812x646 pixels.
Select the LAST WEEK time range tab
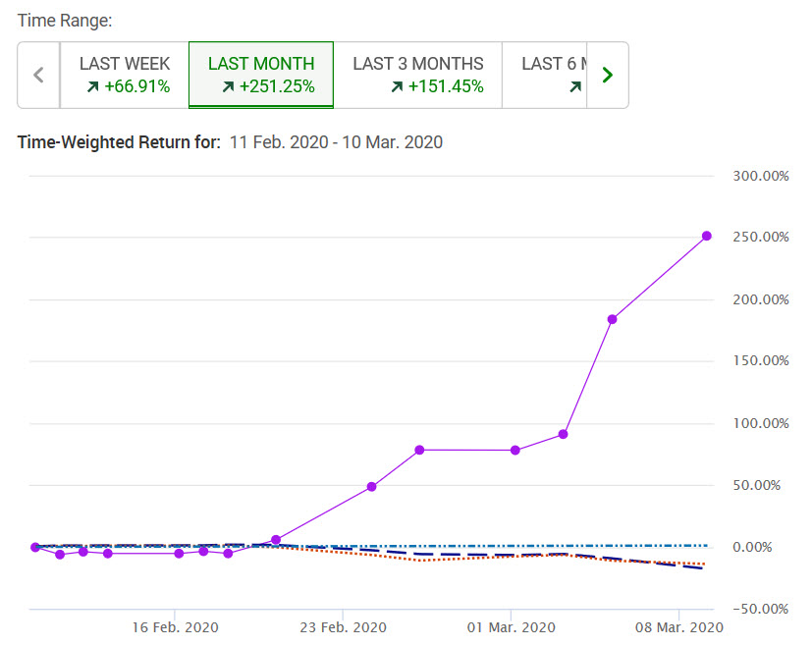click(125, 75)
